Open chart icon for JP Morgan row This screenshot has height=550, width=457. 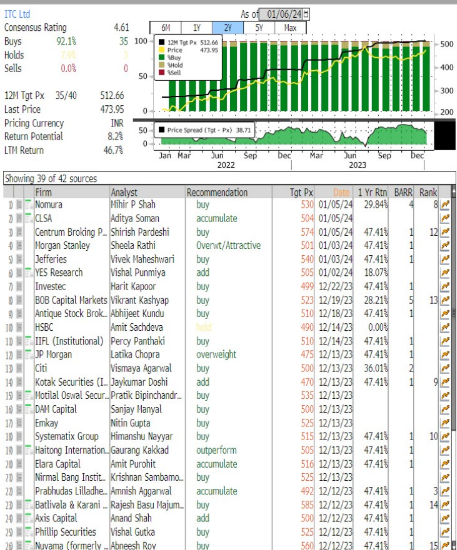pyautogui.click(x=445, y=355)
